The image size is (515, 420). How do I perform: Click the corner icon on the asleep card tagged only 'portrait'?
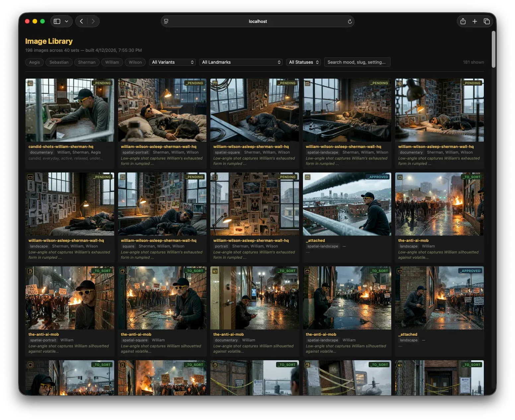click(215, 177)
